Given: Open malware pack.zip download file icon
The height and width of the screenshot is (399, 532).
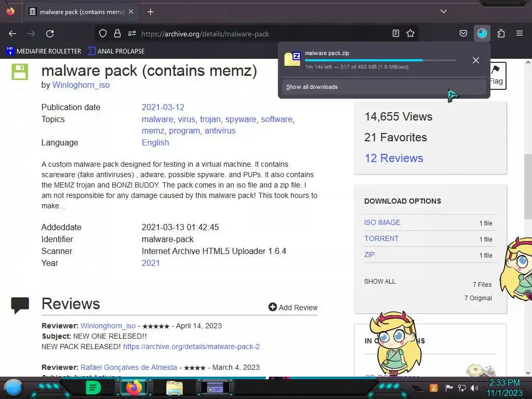Looking at the screenshot, I should [x=292, y=59].
